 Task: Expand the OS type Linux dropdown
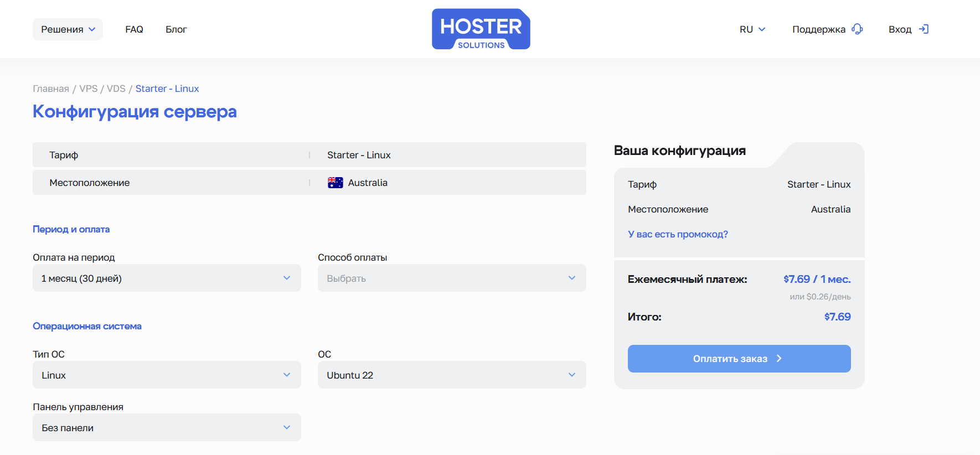pos(167,375)
